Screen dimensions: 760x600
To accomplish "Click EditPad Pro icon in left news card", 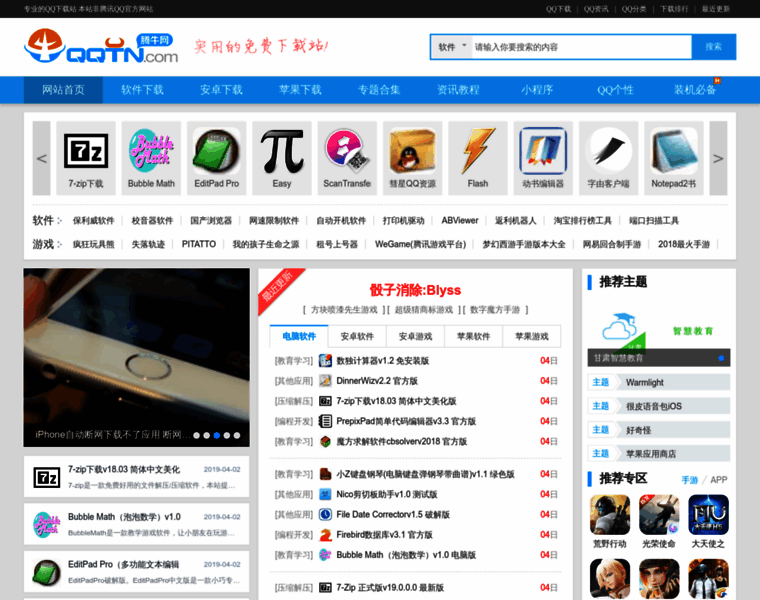I will click(47, 572).
